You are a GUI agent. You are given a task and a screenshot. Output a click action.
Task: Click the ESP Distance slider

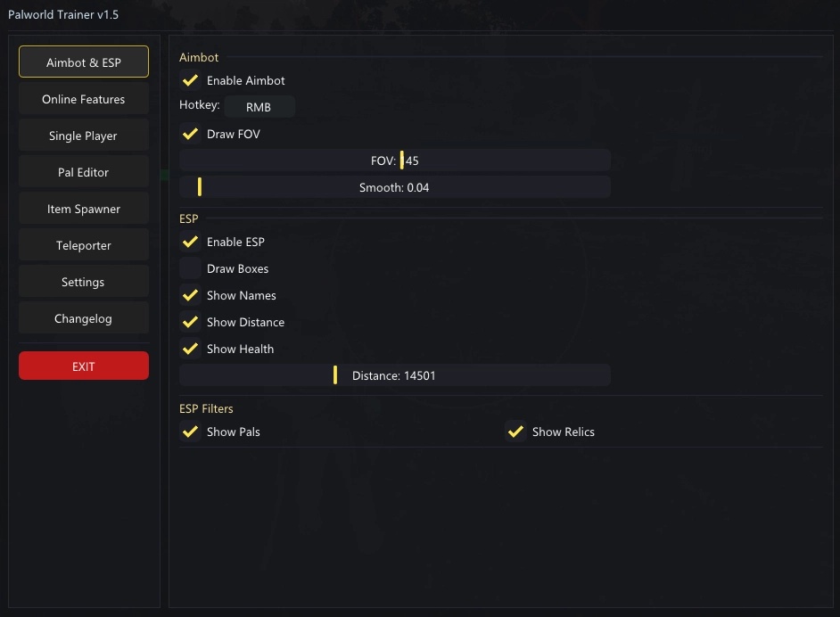click(x=395, y=374)
